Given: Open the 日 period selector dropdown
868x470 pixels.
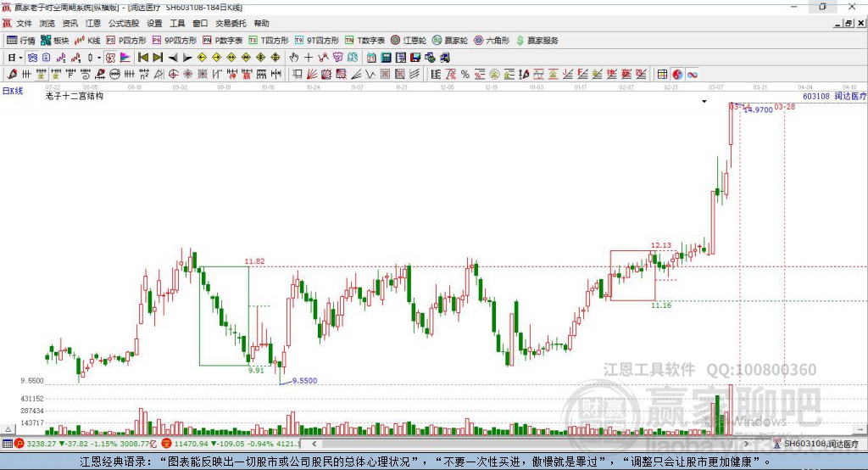Looking at the screenshot, I should 14,58.
